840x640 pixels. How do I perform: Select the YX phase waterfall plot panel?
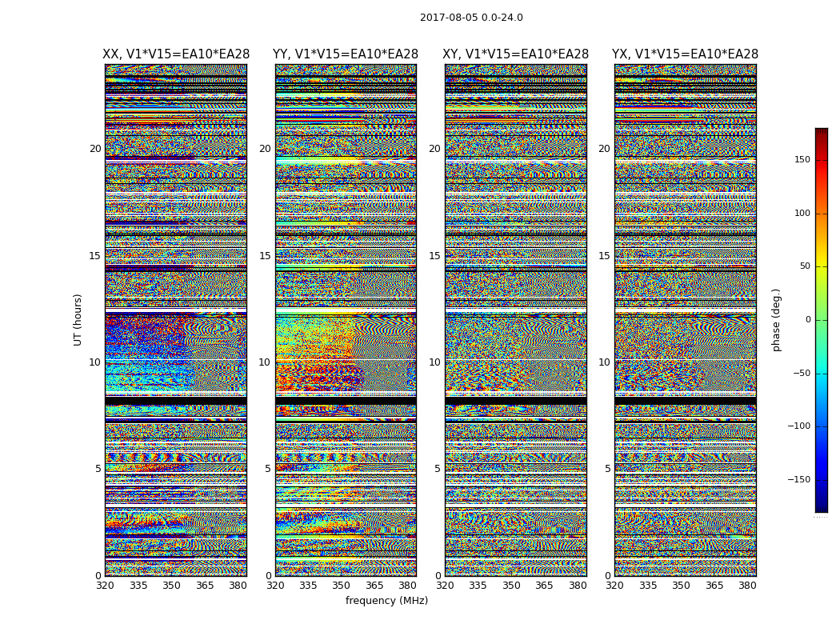(x=685, y=320)
